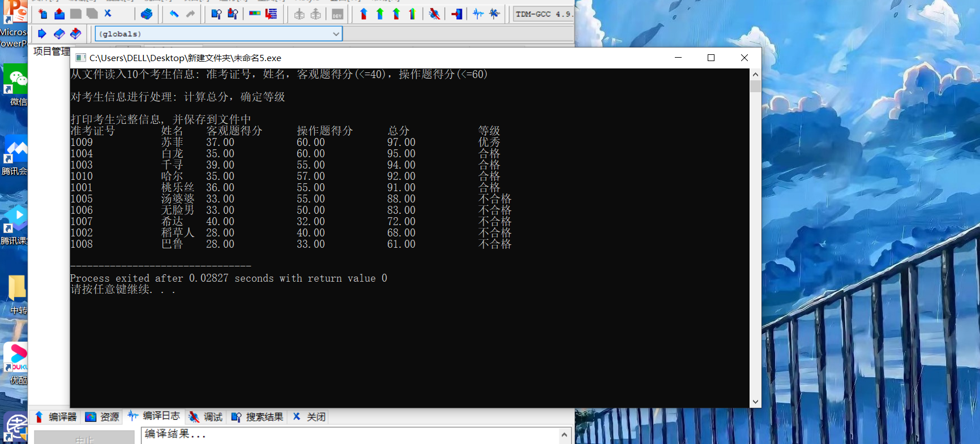Viewport: 980px width, 444px height.
Task: Click the rainbow Rebuild All arrow icon
Action: tap(412, 14)
